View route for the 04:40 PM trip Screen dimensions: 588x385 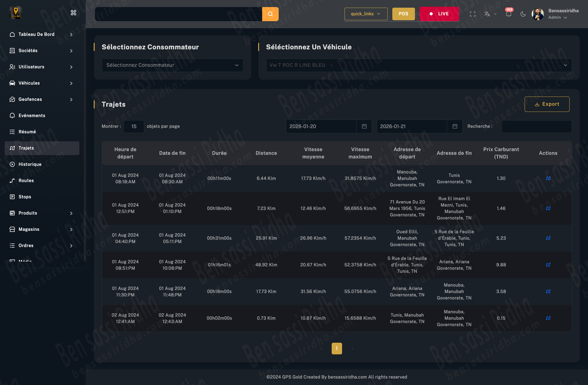(x=548, y=238)
